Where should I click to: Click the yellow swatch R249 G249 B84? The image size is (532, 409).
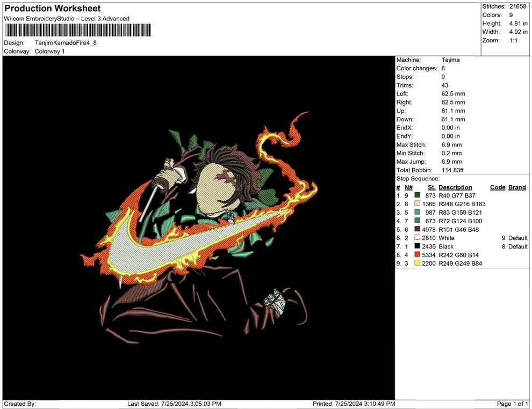(418, 263)
